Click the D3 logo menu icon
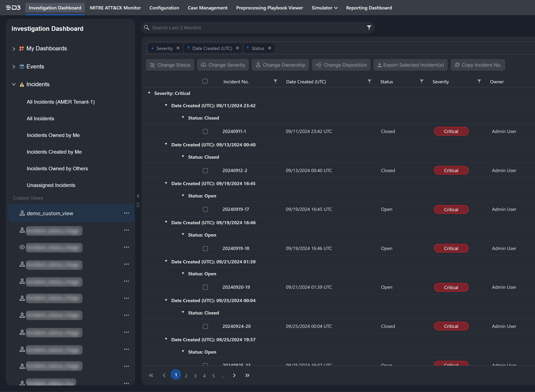Viewport: 535px width, 392px height. 13,8
